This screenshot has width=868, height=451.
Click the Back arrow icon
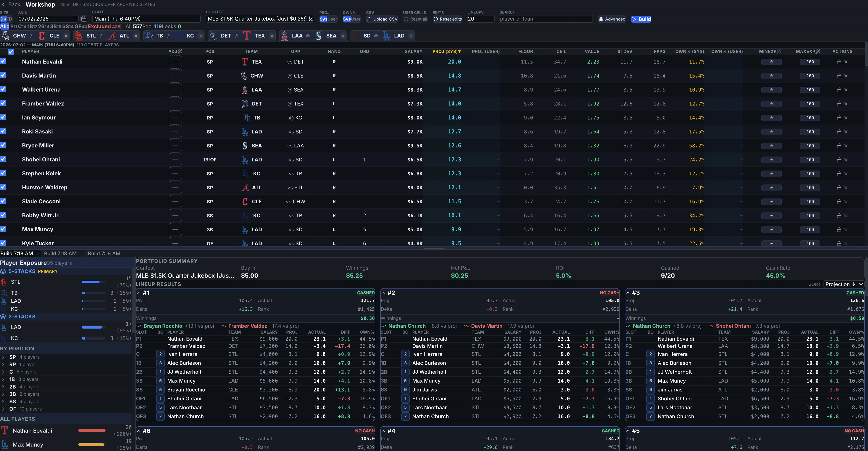[4, 4]
